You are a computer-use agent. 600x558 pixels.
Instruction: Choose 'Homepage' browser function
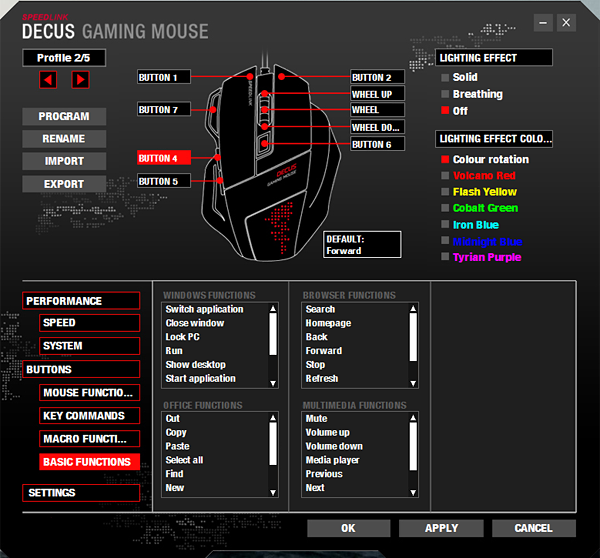[328, 323]
